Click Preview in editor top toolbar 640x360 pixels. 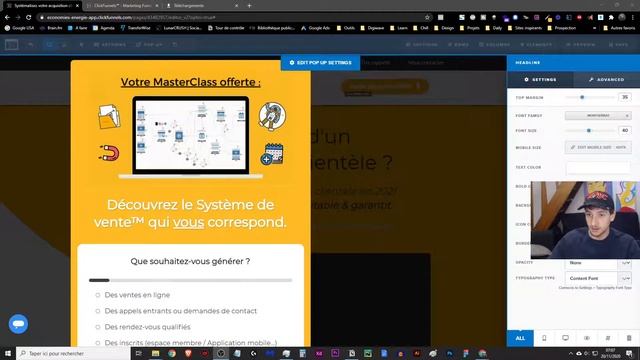(581, 44)
